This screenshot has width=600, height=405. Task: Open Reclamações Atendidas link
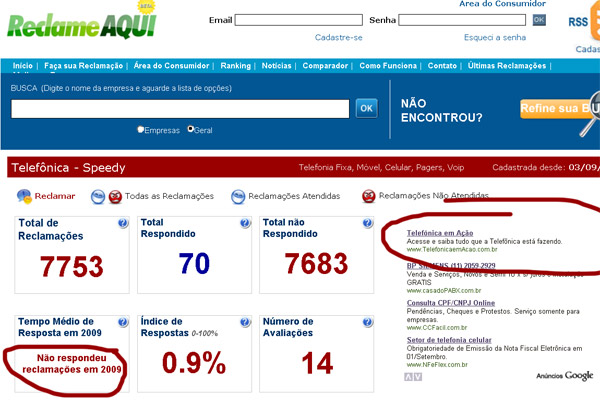point(294,196)
